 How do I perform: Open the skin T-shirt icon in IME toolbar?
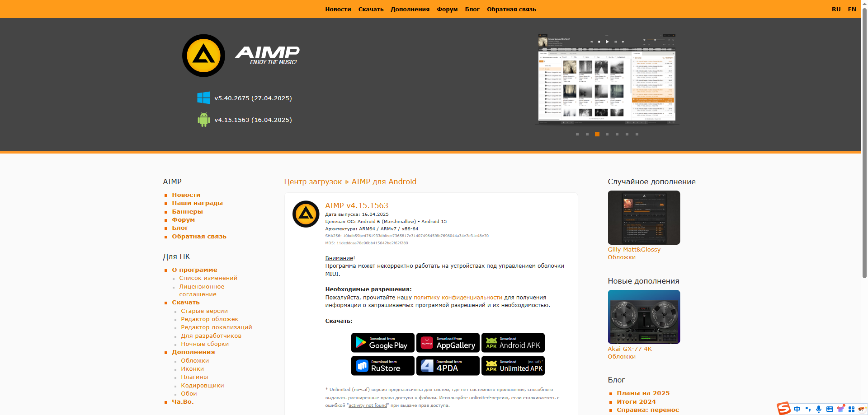840,409
